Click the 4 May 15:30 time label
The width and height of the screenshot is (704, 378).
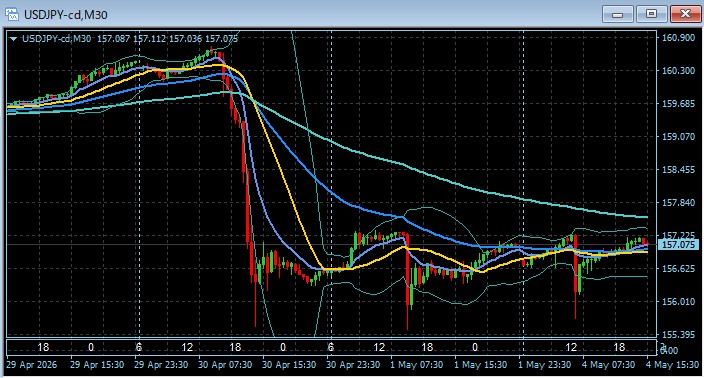(x=673, y=365)
